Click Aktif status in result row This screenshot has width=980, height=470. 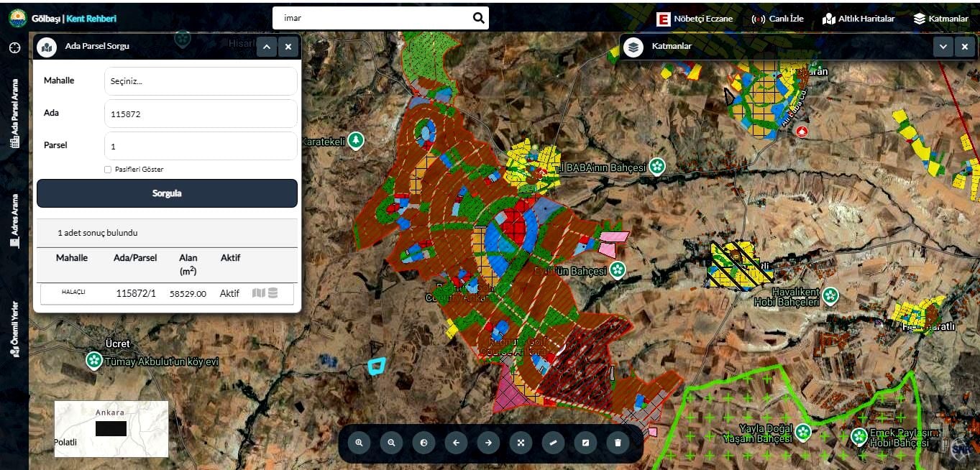click(229, 293)
